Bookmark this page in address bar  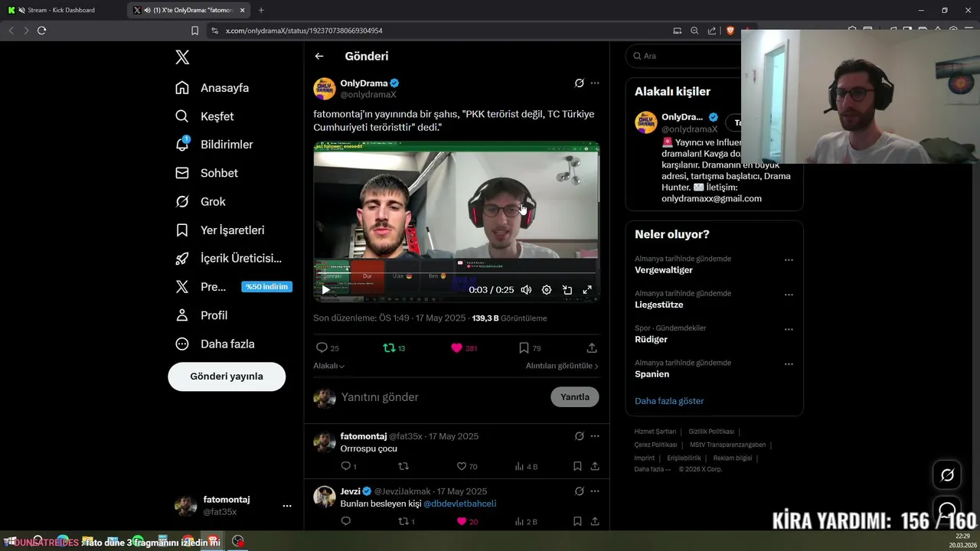(194, 31)
